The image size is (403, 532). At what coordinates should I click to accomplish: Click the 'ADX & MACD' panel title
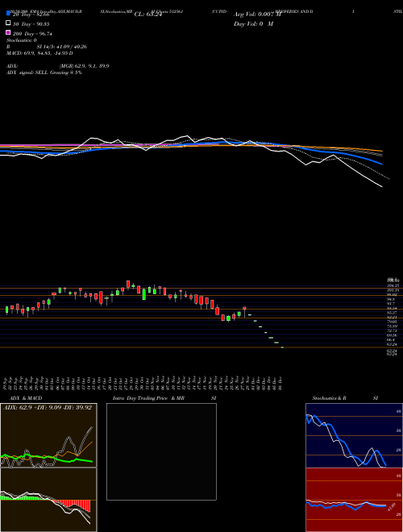coord(26,398)
